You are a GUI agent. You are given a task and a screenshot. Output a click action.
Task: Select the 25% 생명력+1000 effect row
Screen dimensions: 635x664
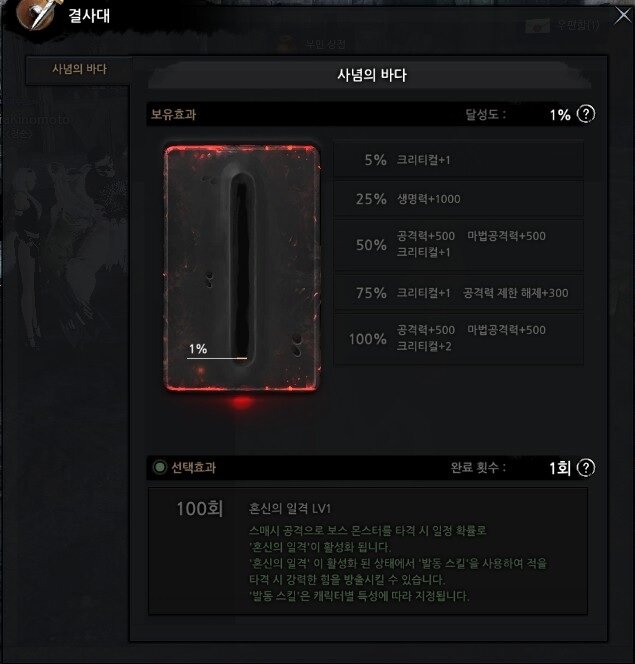459,199
